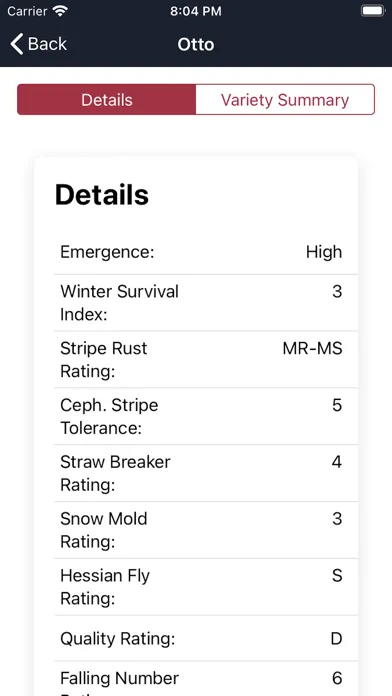392x696 pixels.
Task: Tap the High emergence value
Action: (x=324, y=252)
